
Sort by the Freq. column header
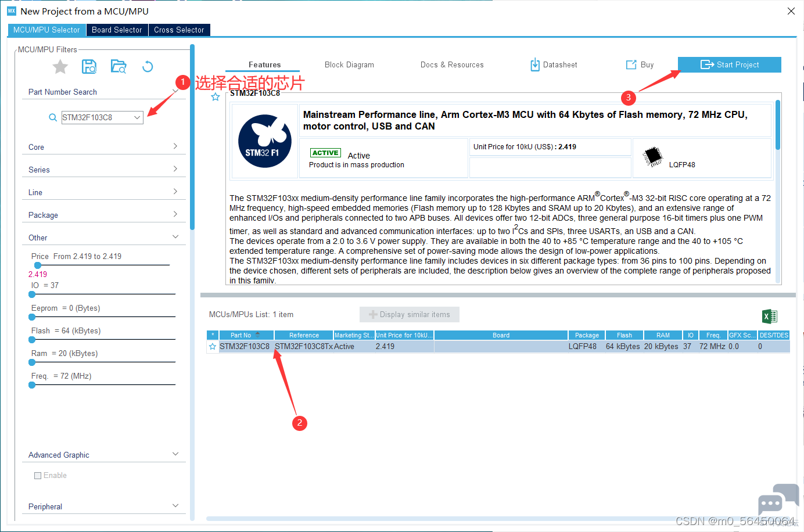(x=713, y=335)
